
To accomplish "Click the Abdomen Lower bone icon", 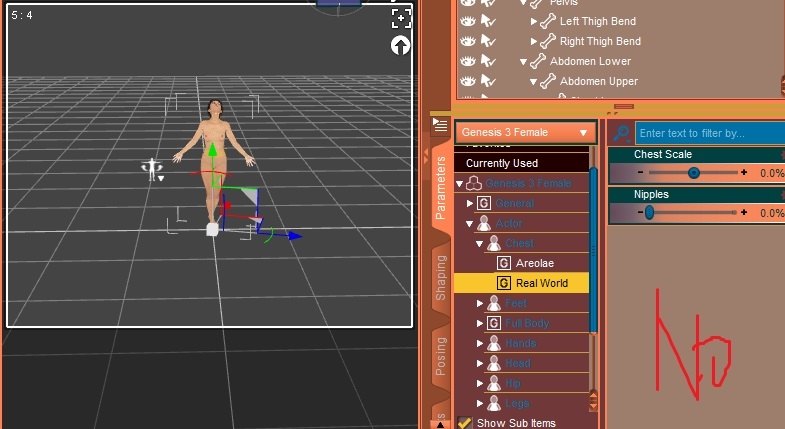I will (538, 61).
